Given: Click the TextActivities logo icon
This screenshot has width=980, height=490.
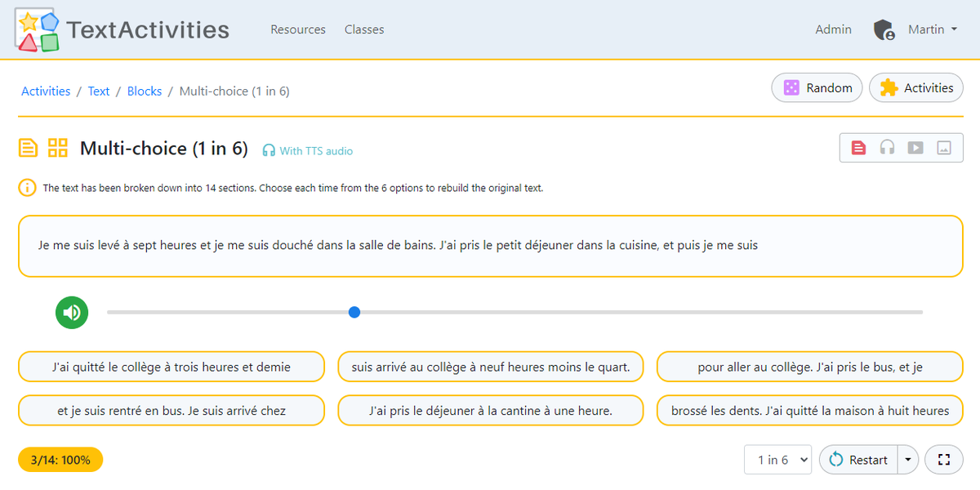Looking at the screenshot, I should coord(38,30).
